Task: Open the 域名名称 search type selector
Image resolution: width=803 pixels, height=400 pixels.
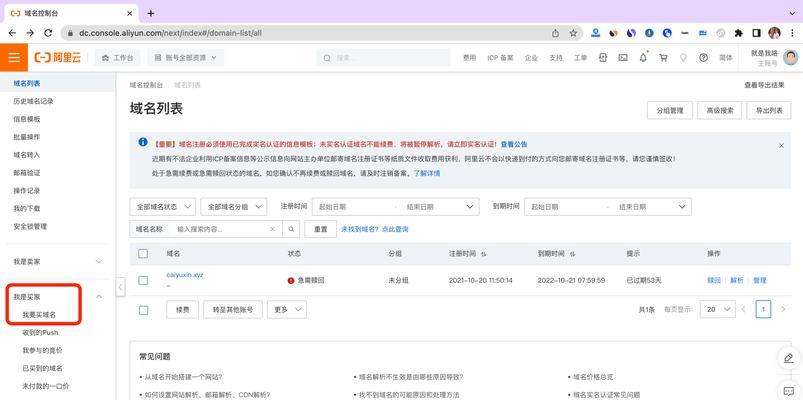Action: (x=150, y=229)
